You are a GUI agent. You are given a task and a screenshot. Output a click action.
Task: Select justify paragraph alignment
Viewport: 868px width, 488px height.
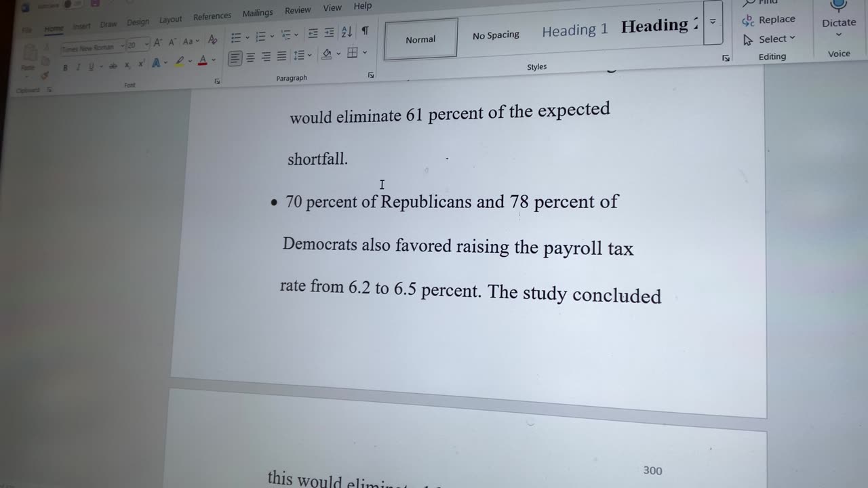pyautogui.click(x=281, y=56)
